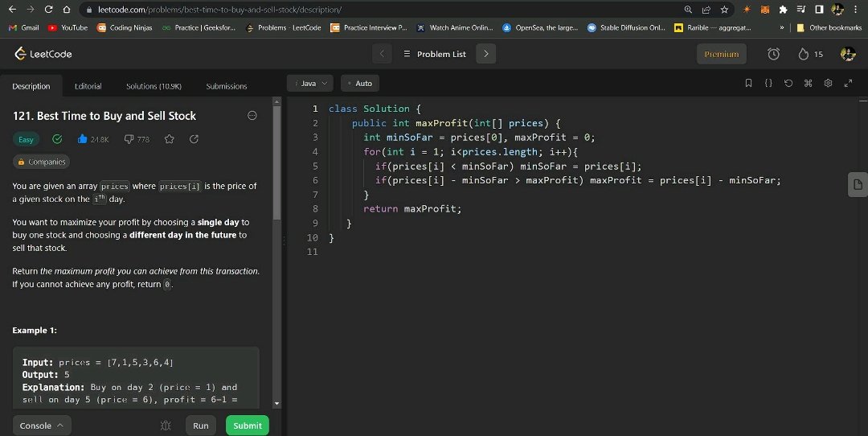868x436 pixels.
Task: Open zoom magnifier icon in address bar
Action: [688, 10]
